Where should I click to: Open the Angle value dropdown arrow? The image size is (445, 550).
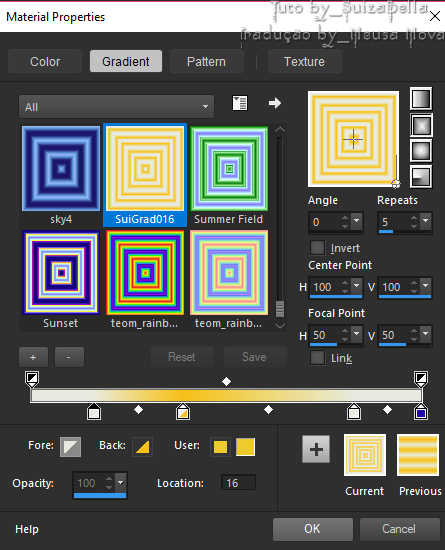[x=357, y=221]
